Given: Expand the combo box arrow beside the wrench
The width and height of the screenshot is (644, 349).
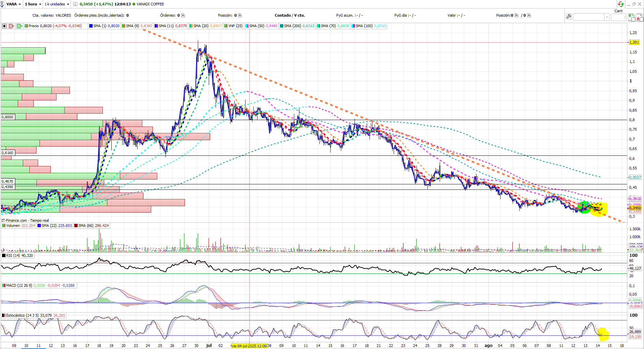Looking at the screenshot, I should point(607,17).
